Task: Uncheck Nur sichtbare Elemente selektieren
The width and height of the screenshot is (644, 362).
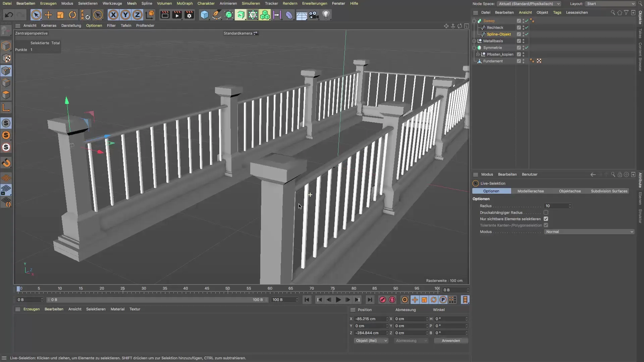Action: click(546, 219)
